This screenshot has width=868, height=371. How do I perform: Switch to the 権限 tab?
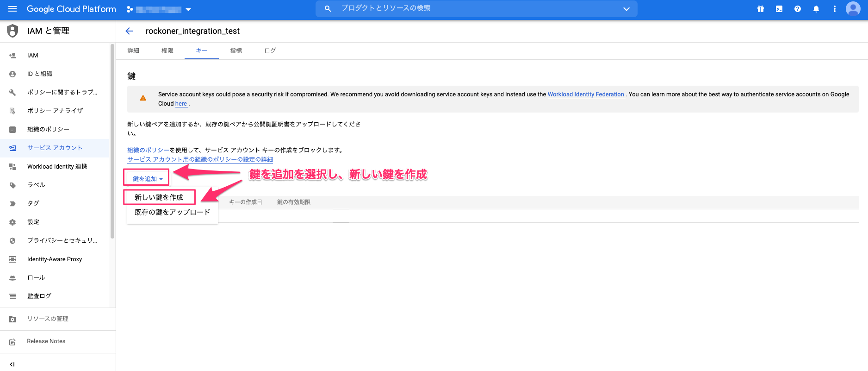click(x=167, y=50)
